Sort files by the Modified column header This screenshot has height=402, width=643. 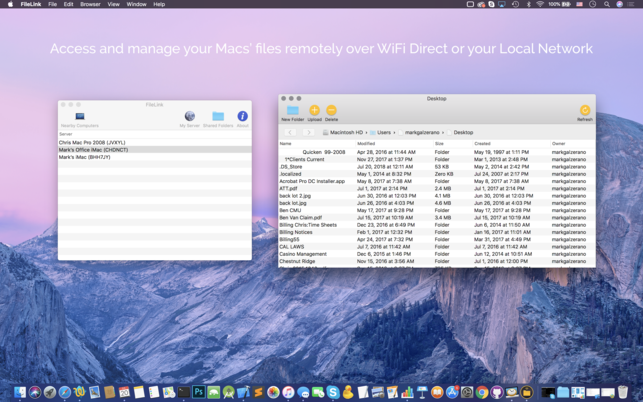[x=366, y=144]
